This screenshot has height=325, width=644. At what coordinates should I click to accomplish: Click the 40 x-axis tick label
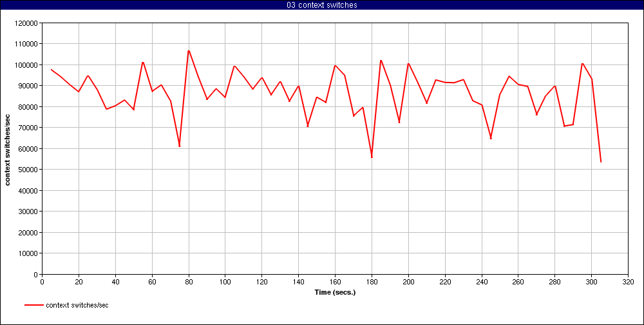click(x=115, y=281)
